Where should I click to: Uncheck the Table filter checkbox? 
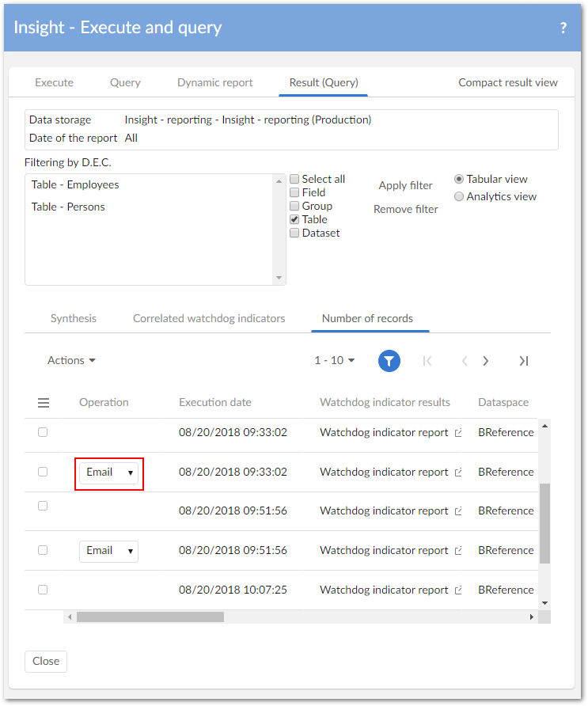coord(294,219)
